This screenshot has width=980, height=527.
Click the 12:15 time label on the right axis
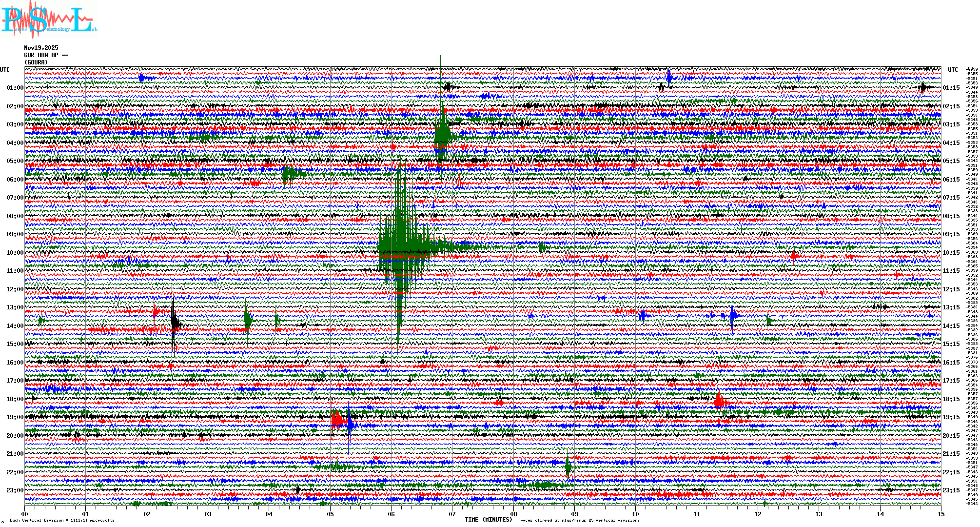point(951,289)
